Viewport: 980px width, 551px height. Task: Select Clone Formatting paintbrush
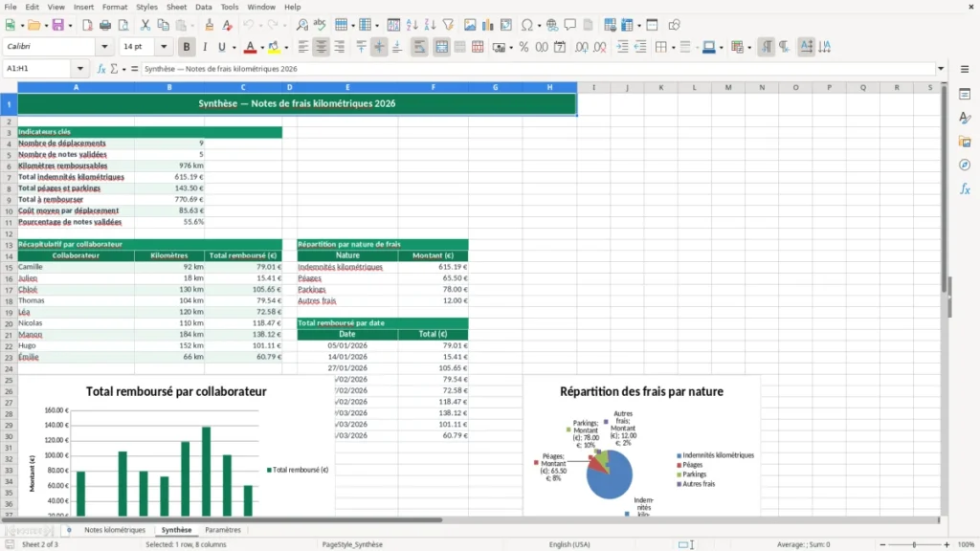click(x=210, y=25)
